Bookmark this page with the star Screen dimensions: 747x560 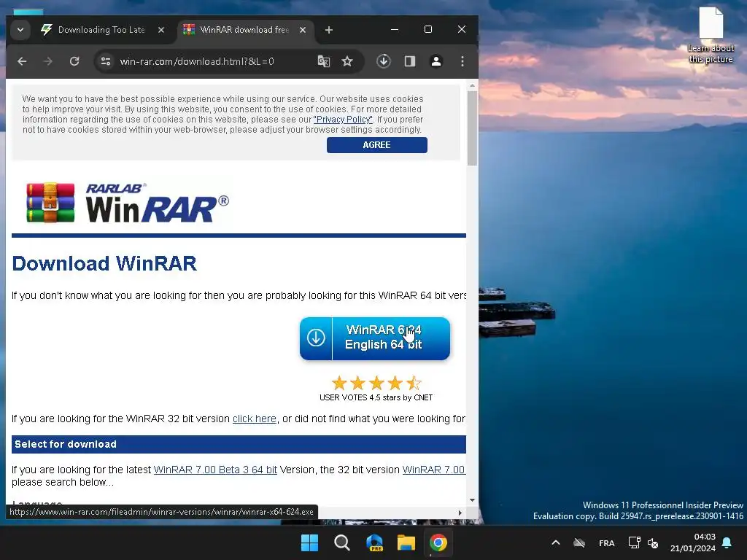pos(347,61)
